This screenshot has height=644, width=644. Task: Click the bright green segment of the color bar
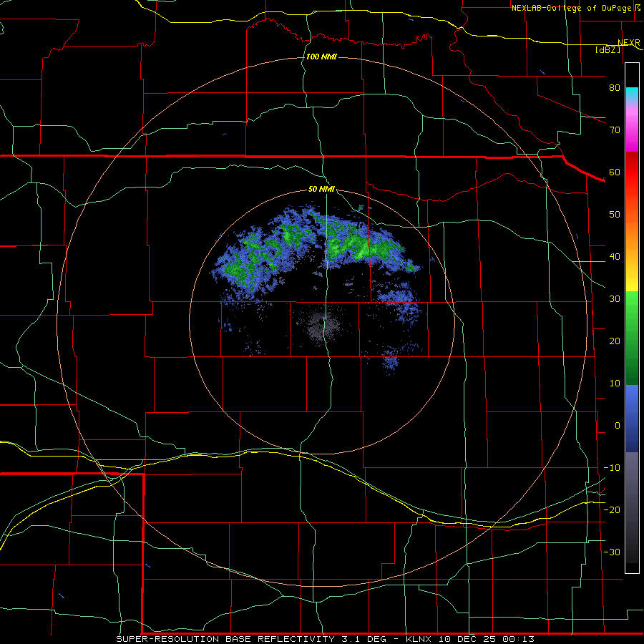point(632,306)
